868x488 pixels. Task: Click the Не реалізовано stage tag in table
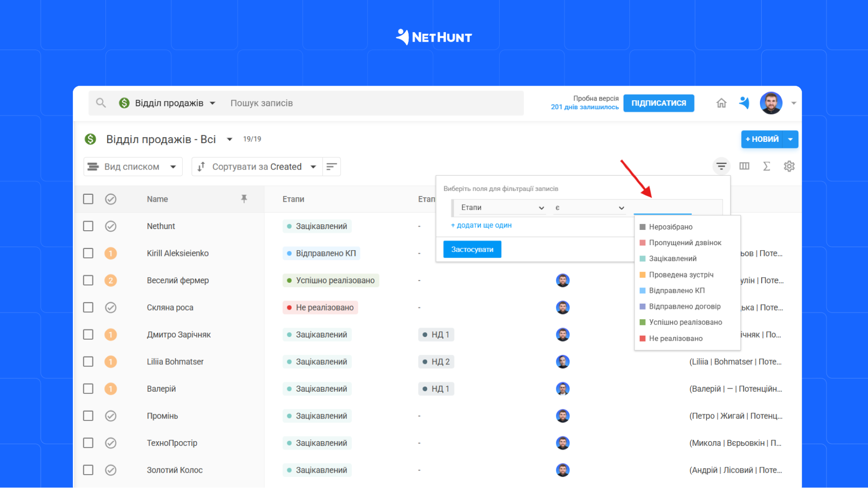[x=320, y=308]
